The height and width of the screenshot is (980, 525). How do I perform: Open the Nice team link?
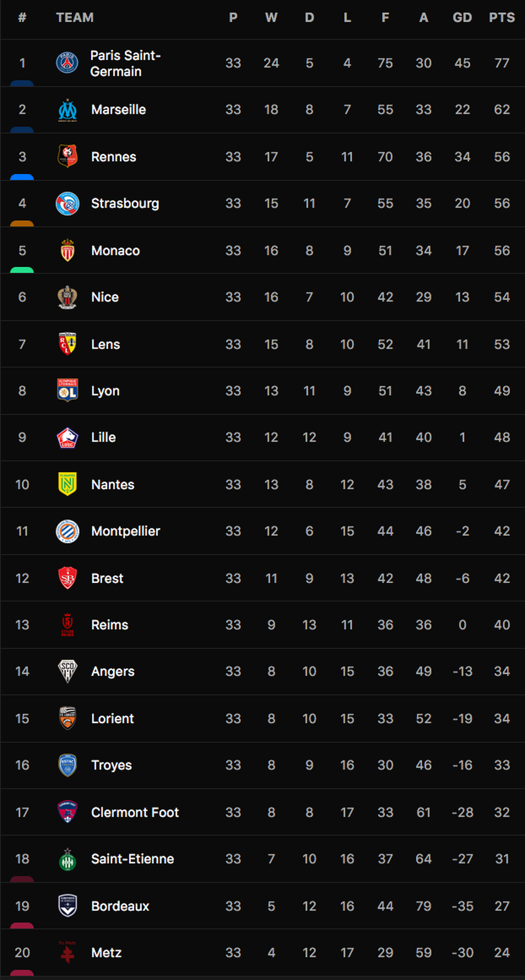(105, 297)
